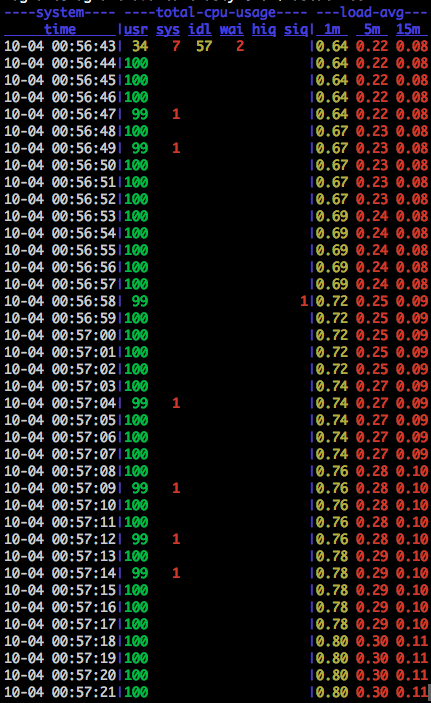
Task: Click the 'hiq' column header
Action: (264, 30)
